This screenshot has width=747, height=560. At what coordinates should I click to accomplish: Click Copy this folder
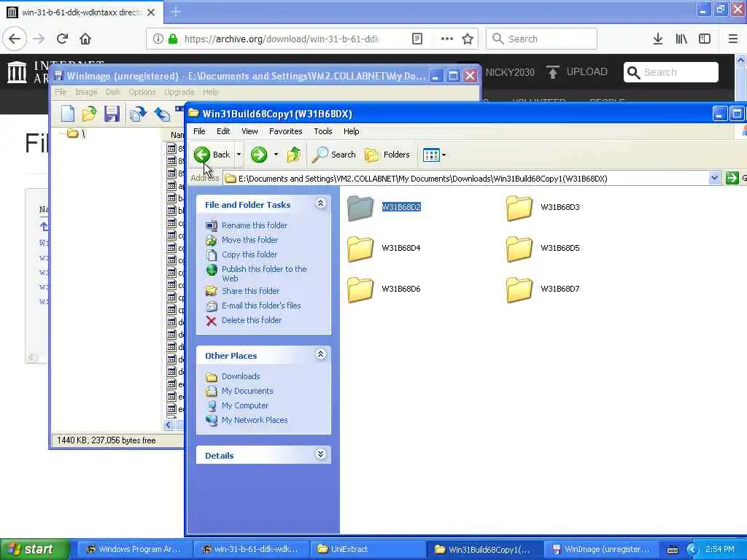click(x=249, y=254)
